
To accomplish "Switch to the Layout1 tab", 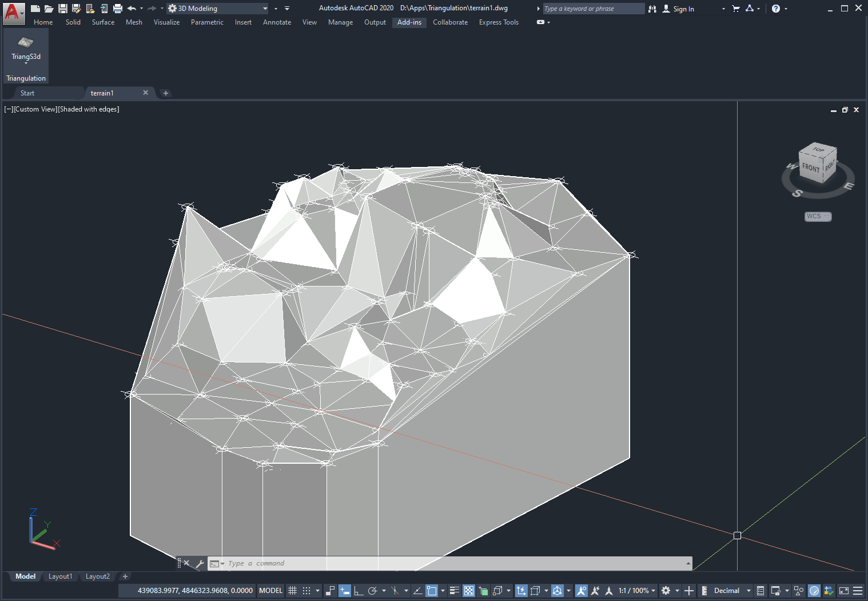I will pyautogui.click(x=60, y=576).
